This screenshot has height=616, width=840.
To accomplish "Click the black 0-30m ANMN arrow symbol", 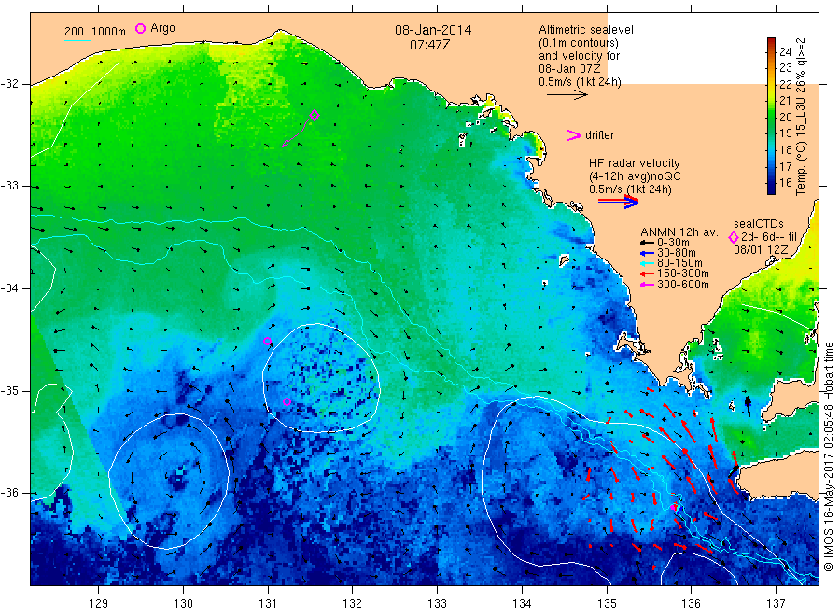I will (647, 243).
